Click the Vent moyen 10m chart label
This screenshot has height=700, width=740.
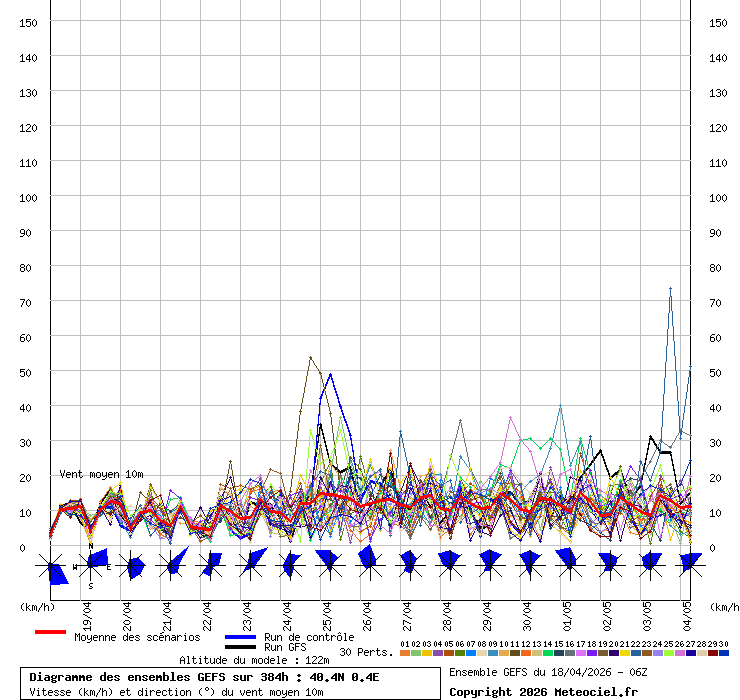pyautogui.click(x=101, y=474)
